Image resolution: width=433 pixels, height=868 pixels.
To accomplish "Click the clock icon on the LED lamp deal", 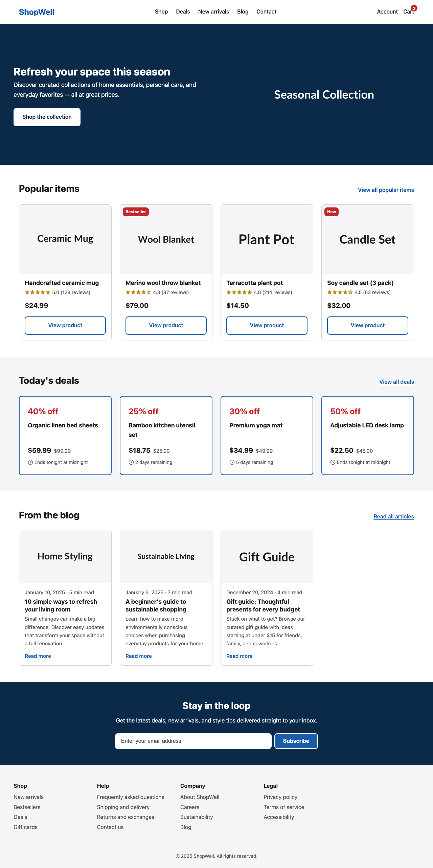I will point(333,462).
